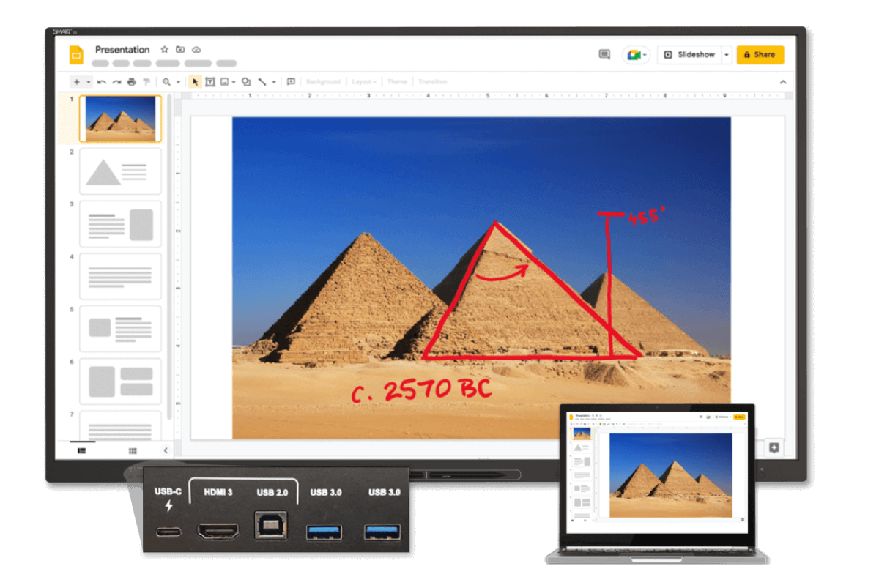Select slide 3 thumbnail
Screen dimensions: 879x588
coord(120,223)
